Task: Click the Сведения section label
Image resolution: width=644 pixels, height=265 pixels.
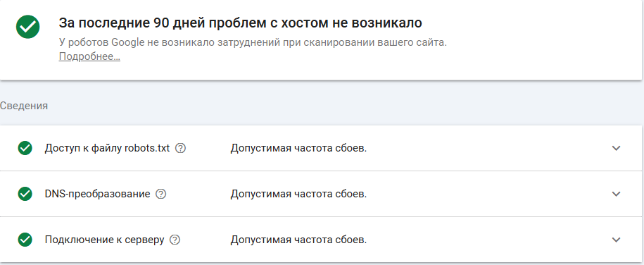Action: [24, 106]
